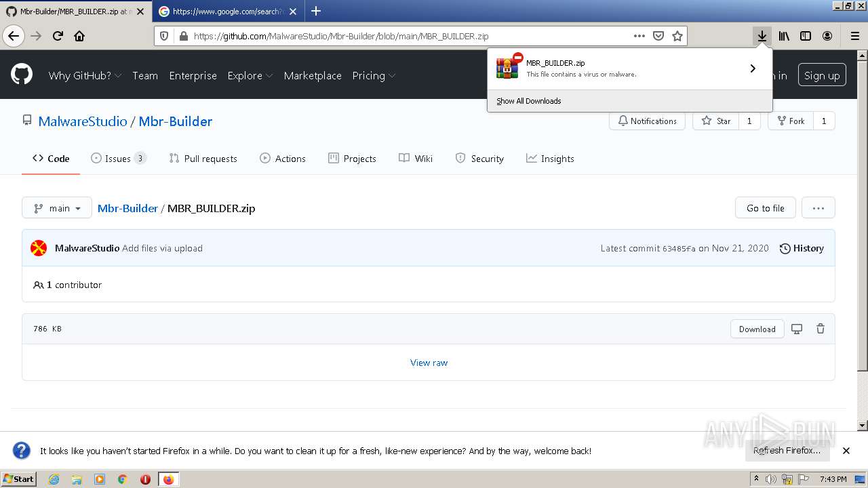Select the Mbr-Builder GitHub browser tab

coord(76,11)
